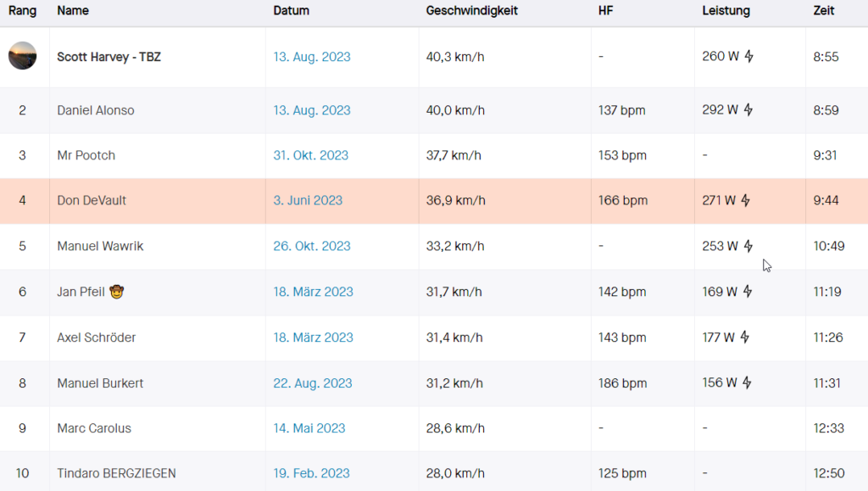Open Manuel Burkert's 22. Aug. 2023 activity
Viewport: 868px width, 491px height.
click(312, 383)
